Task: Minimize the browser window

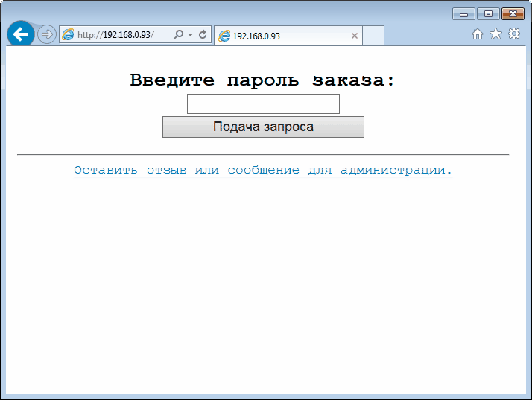Action: point(463,14)
